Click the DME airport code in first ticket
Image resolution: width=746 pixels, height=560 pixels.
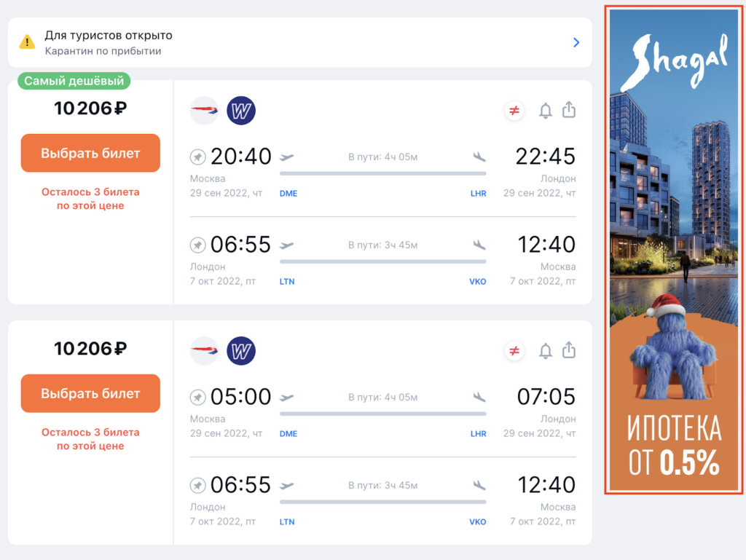coord(288,194)
